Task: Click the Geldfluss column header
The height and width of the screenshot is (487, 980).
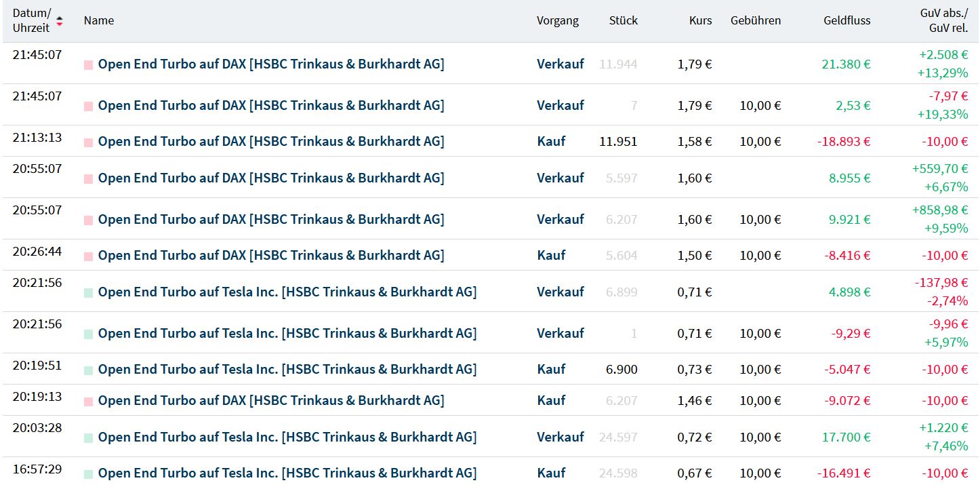Action: (x=847, y=20)
